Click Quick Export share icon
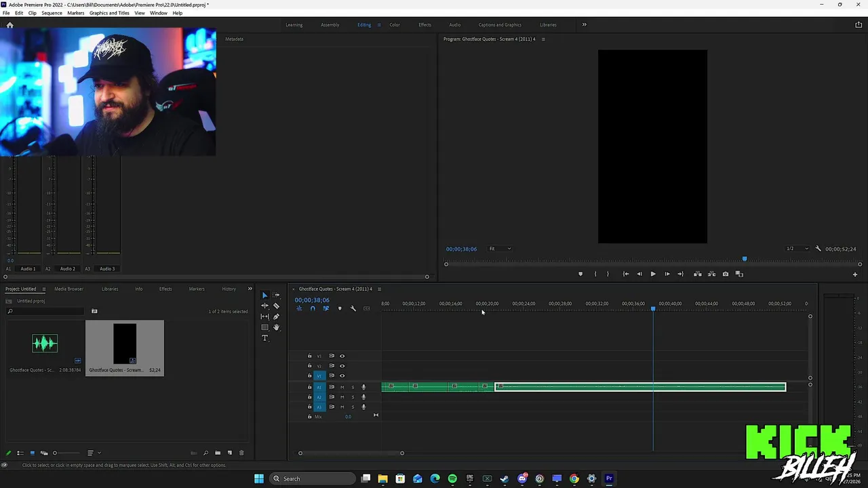Screen dimensions: 868x488 point(859,25)
